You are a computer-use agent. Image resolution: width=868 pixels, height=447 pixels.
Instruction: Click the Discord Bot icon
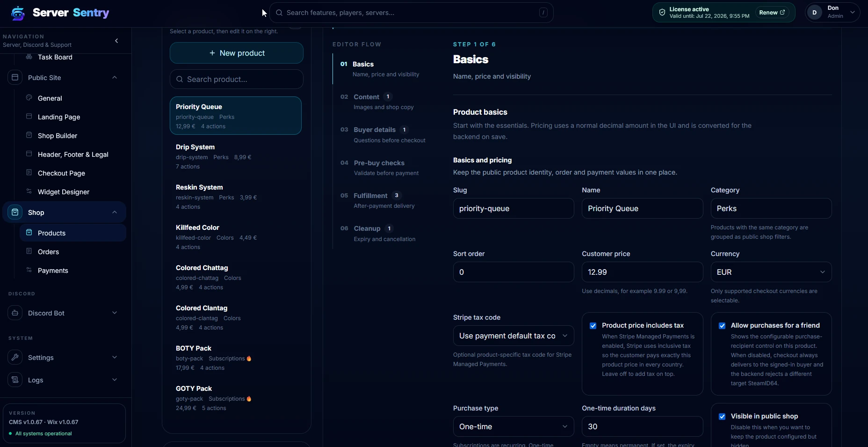(15, 313)
